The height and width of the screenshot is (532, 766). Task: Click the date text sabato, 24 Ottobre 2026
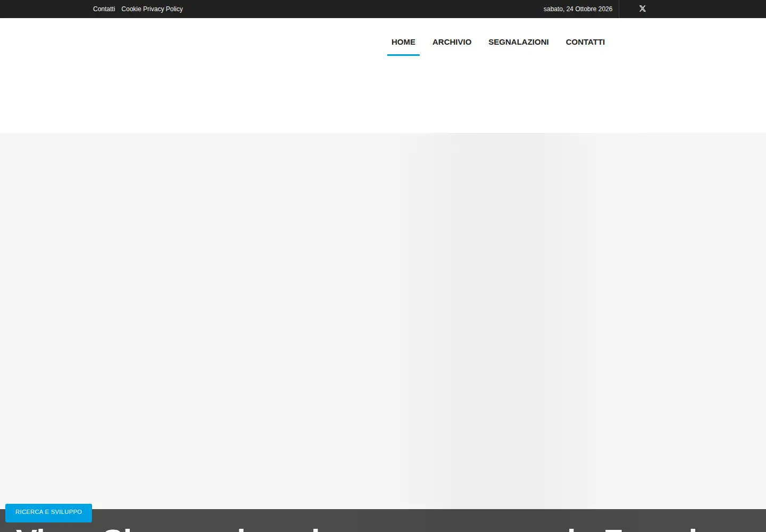(x=578, y=9)
